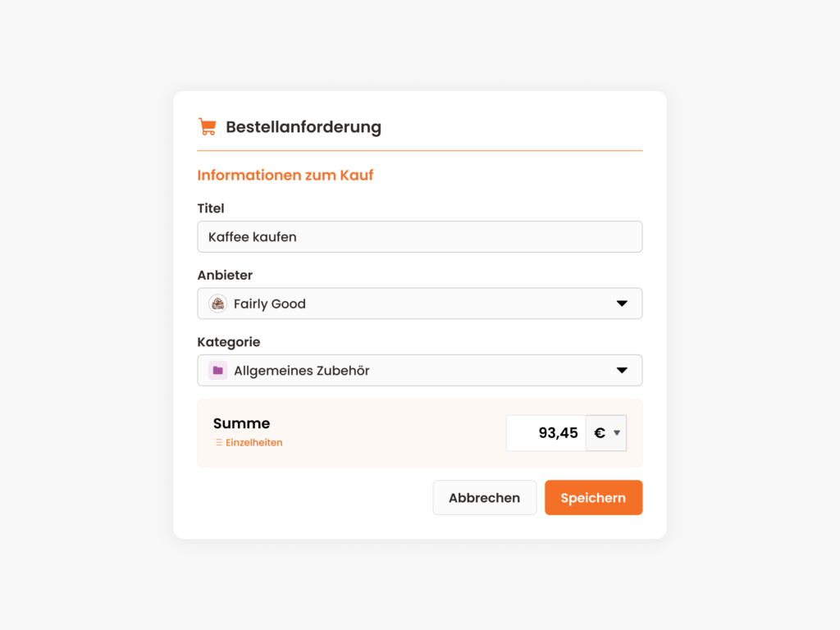Click the Informationen zum Kauf heading

pyautogui.click(x=285, y=176)
